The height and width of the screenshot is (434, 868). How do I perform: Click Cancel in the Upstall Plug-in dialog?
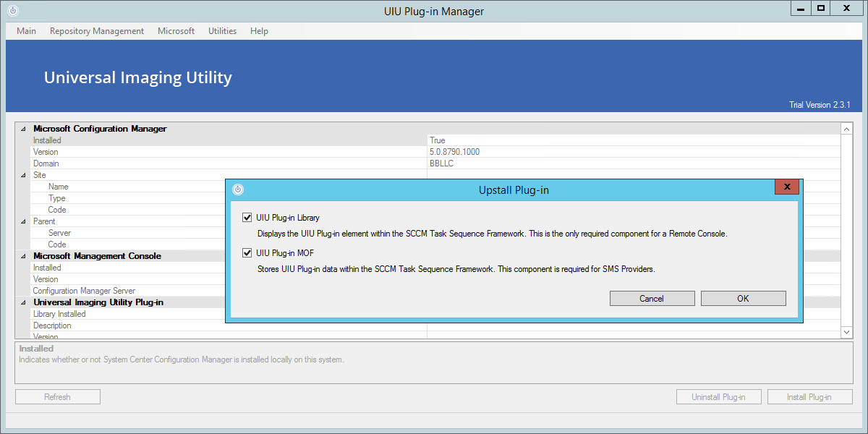(652, 298)
